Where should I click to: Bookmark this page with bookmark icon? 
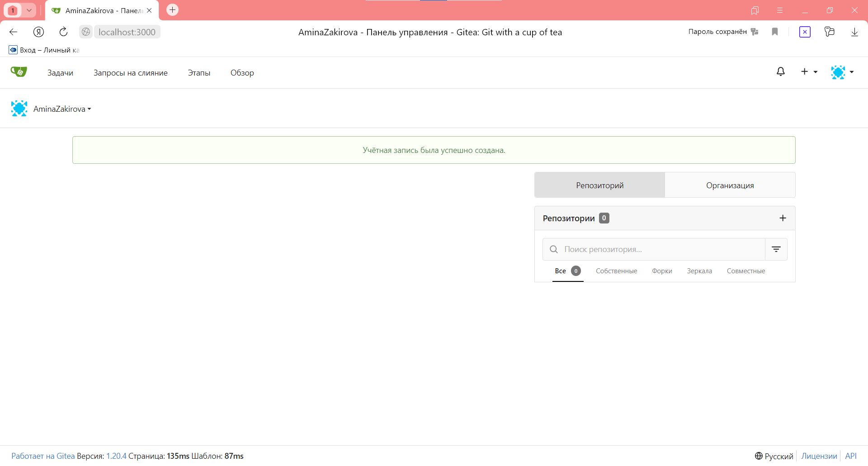(x=774, y=32)
